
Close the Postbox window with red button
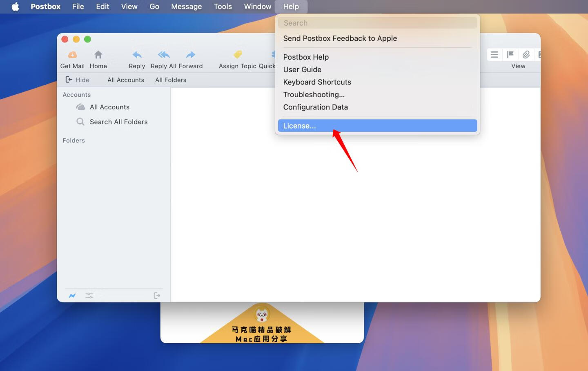click(x=65, y=39)
